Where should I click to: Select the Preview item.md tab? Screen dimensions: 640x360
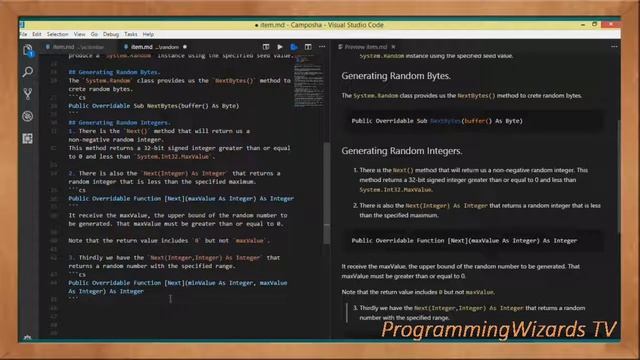[x=366, y=47]
